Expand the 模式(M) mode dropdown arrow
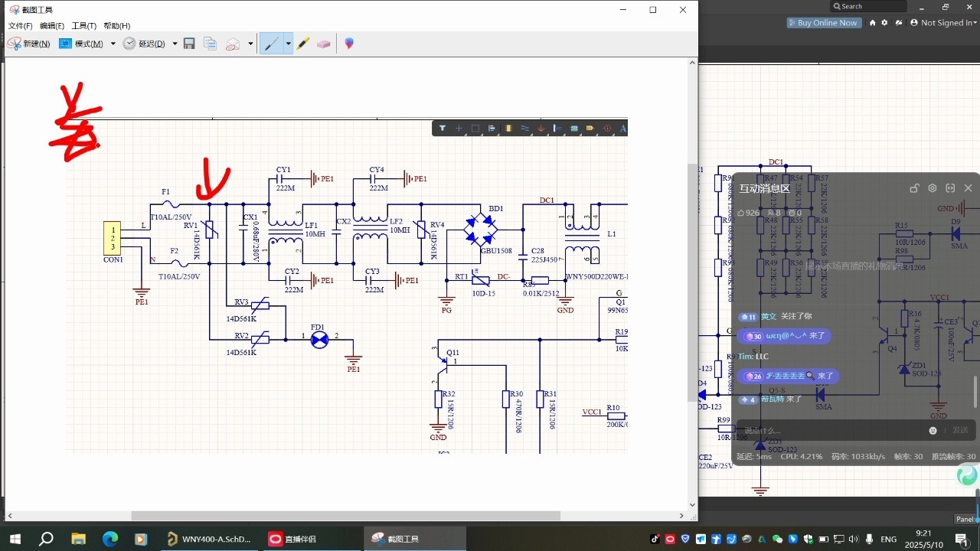 tap(113, 44)
